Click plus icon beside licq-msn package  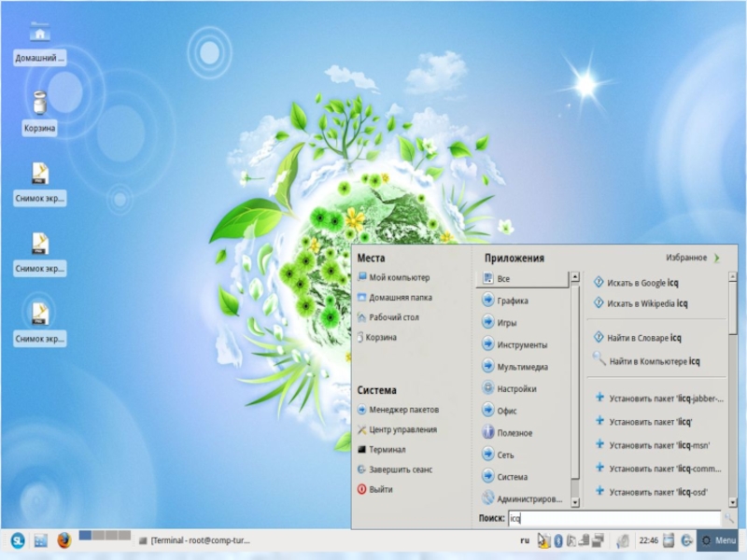[599, 444]
